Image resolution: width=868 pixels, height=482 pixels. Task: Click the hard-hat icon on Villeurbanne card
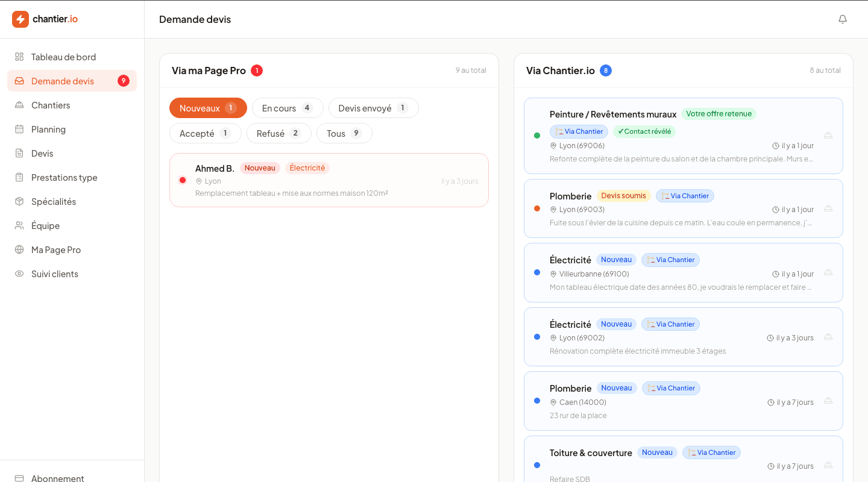[x=828, y=272]
